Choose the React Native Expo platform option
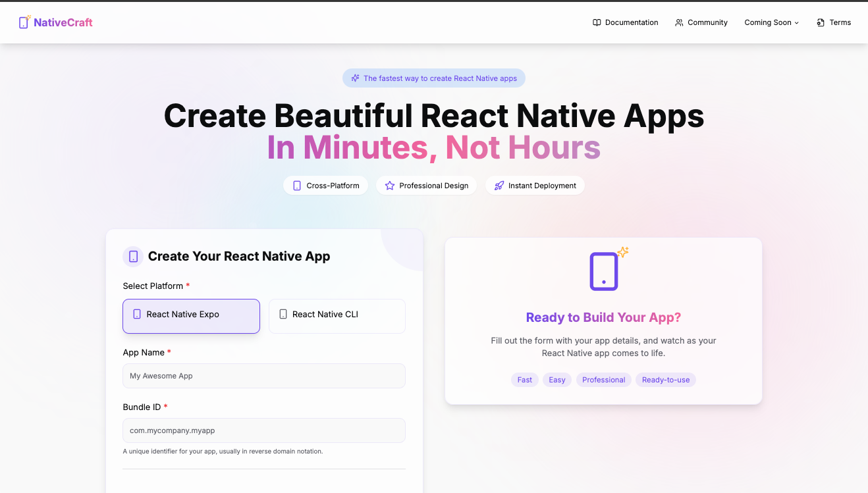Viewport: 868px width, 493px height. [191, 316]
